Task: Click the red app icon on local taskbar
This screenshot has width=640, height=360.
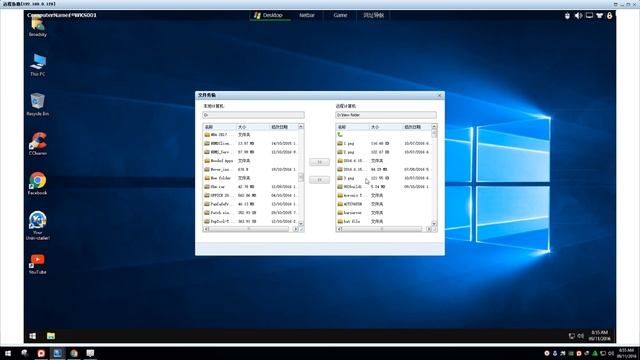Action: (x=41, y=353)
